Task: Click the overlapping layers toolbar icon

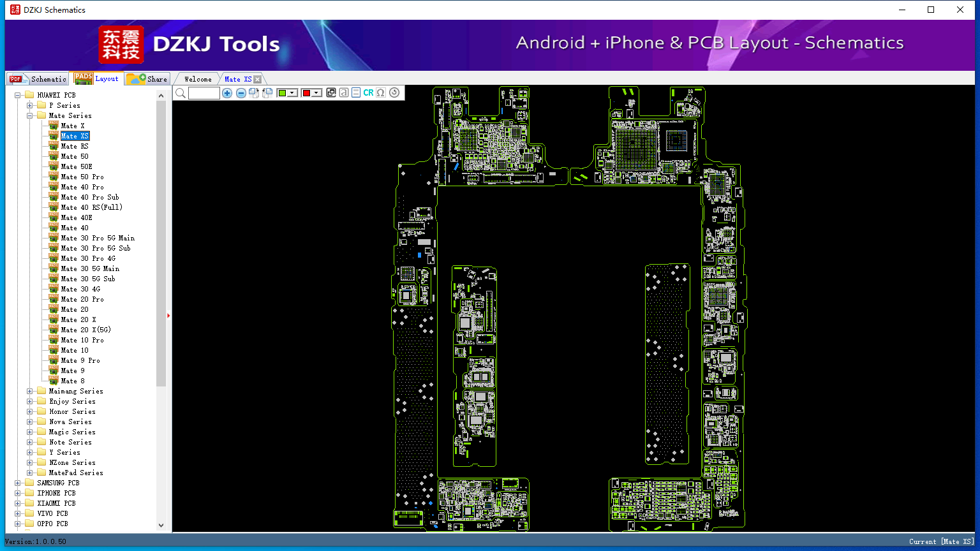Action: coord(331,93)
